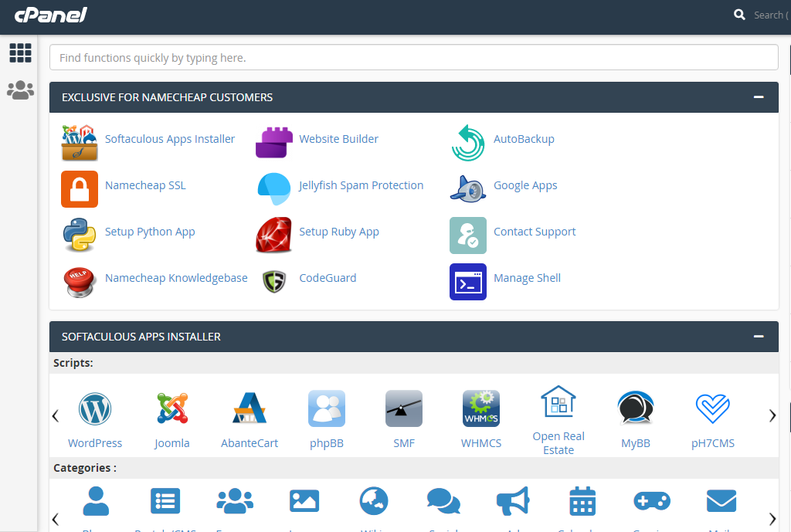Open the globe wiki category icon
The width and height of the screenshot is (791, 532).
point(374,501)
